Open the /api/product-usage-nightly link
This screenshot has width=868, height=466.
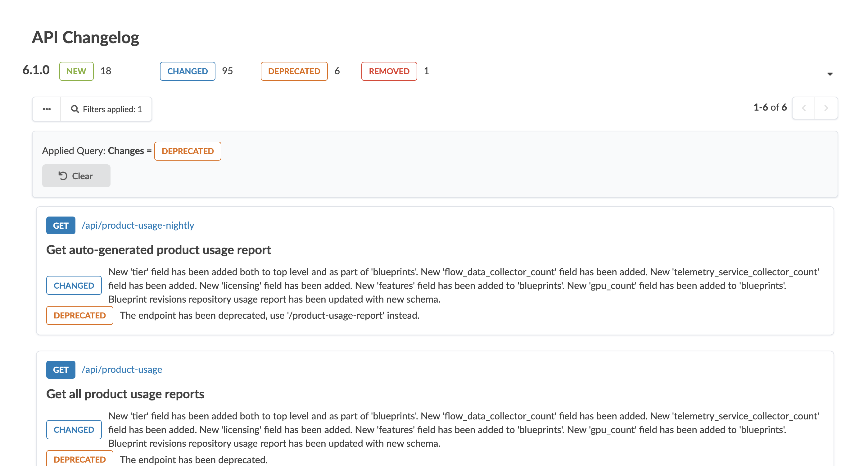138,225
